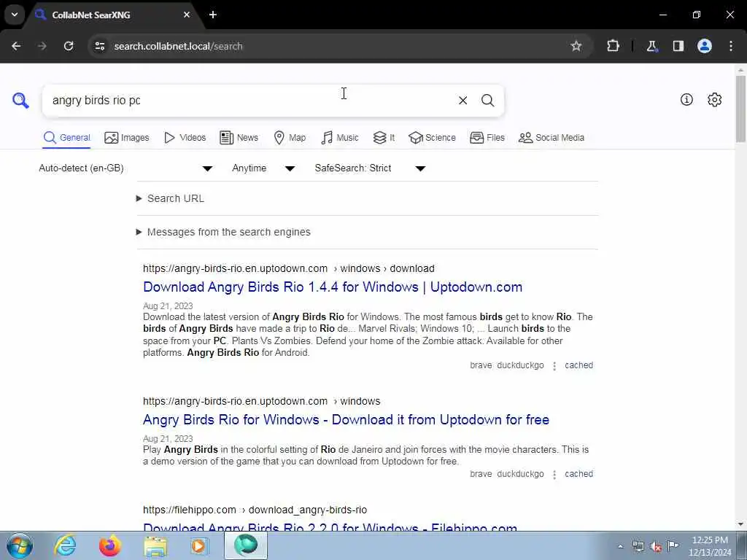747x560 pixels.
Task: Open Windows Explorer from the taskbar
Action: tap(155, 545)
